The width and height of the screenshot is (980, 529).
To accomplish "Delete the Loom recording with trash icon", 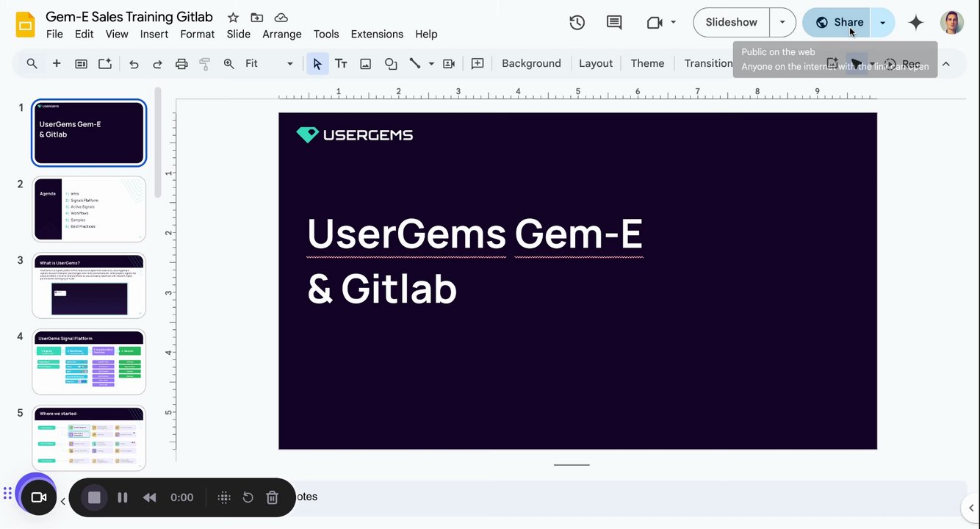I will coord(272,497).
